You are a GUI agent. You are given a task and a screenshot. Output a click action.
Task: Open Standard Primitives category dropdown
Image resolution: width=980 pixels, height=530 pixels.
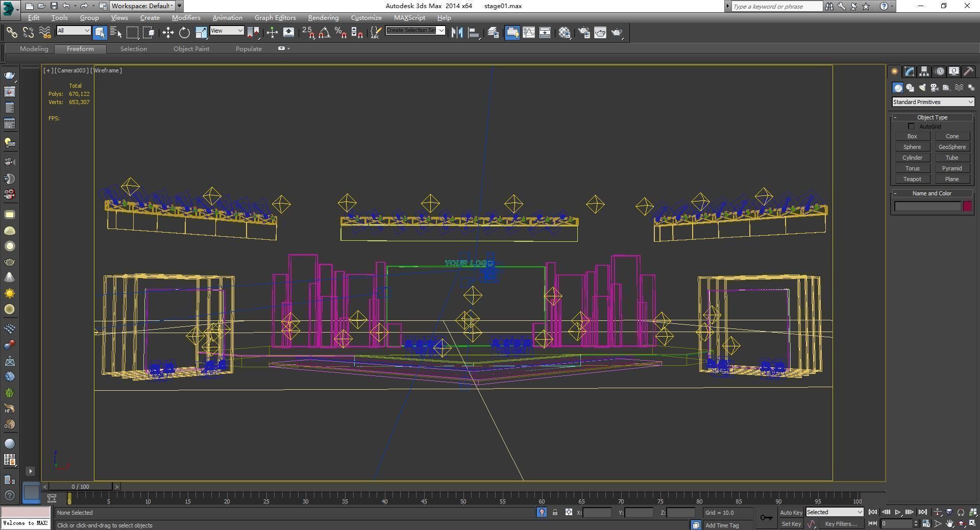(x=933, y=102)
